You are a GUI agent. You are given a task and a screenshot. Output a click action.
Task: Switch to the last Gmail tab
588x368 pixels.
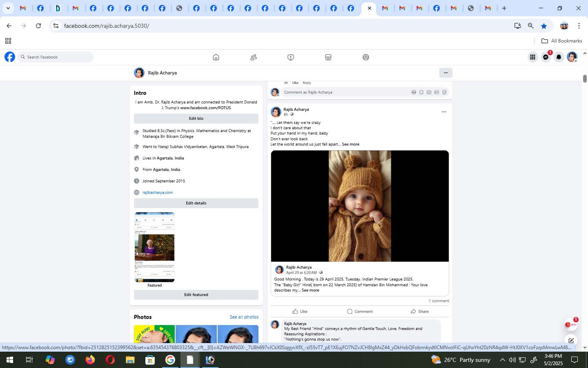pyautogui.click(x=488, y=8)
